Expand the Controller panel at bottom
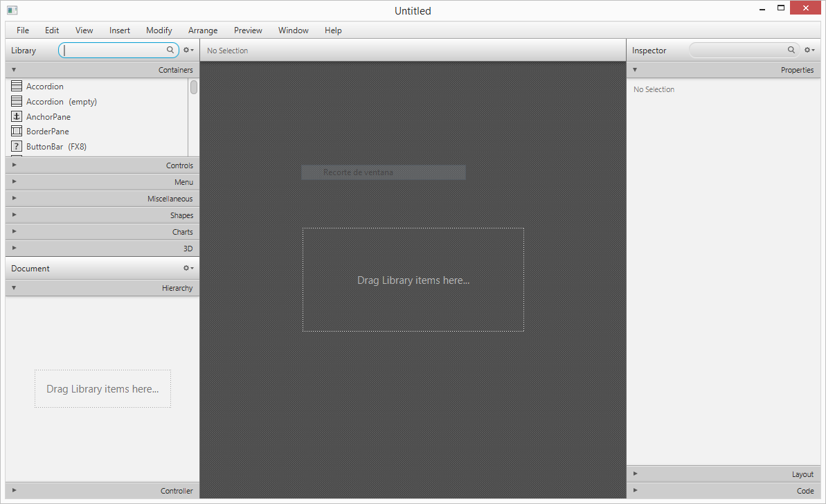826x504 pixels. 102,491
